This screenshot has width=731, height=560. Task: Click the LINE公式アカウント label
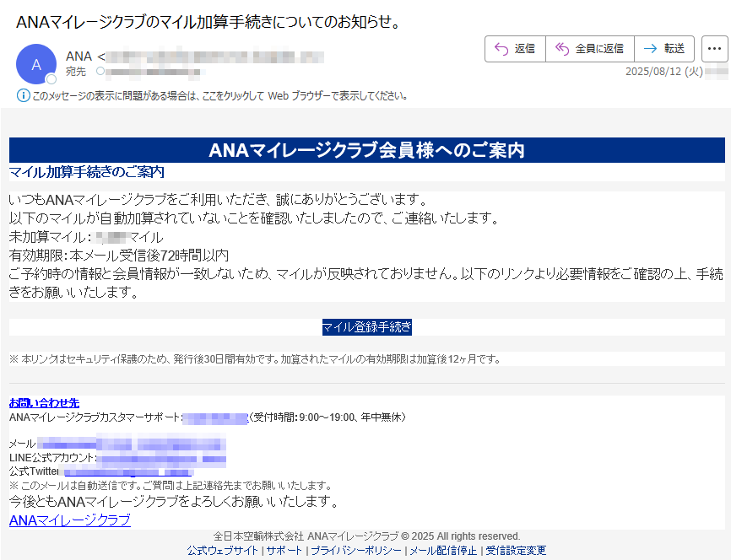pyautogui.click(x=52, y=457)
